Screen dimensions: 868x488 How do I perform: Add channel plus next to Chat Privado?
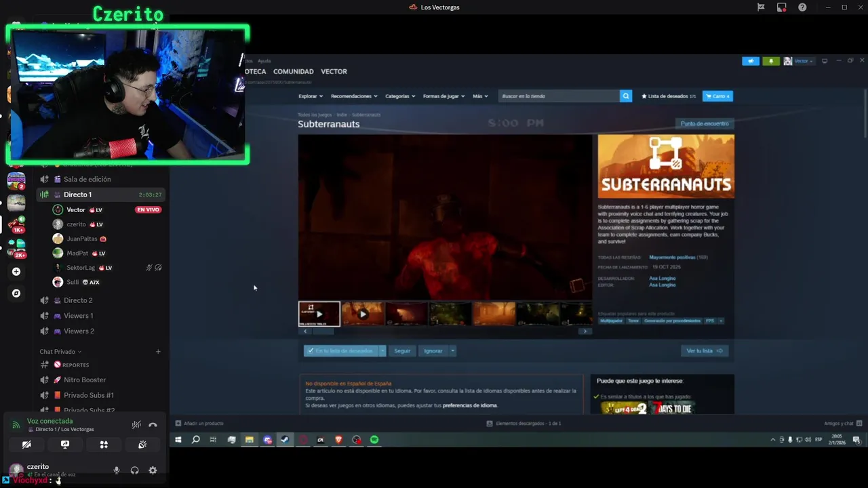[x=158, y=352]
